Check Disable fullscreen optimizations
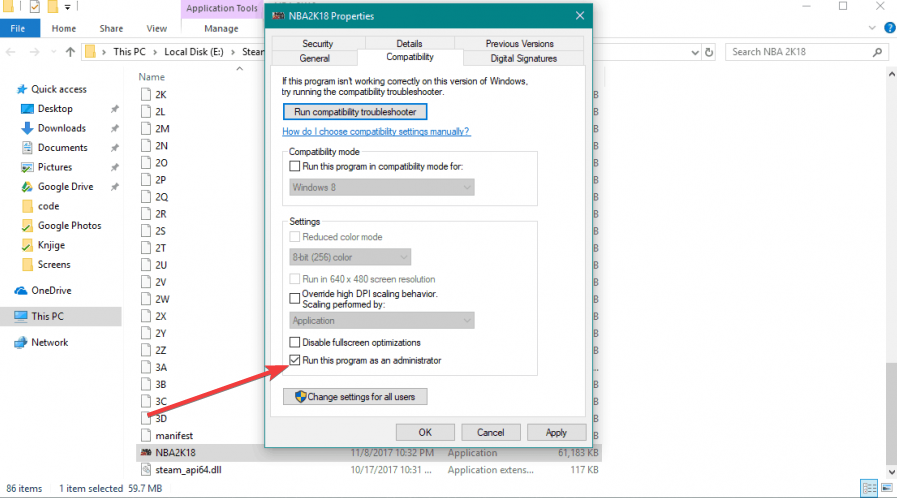The width and height of the screenshot is (897, 498). pyautogui.click(x=295, y=342)
